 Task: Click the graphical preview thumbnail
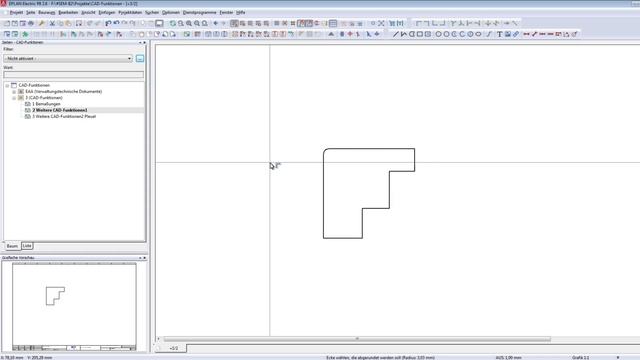coord(74,307)
